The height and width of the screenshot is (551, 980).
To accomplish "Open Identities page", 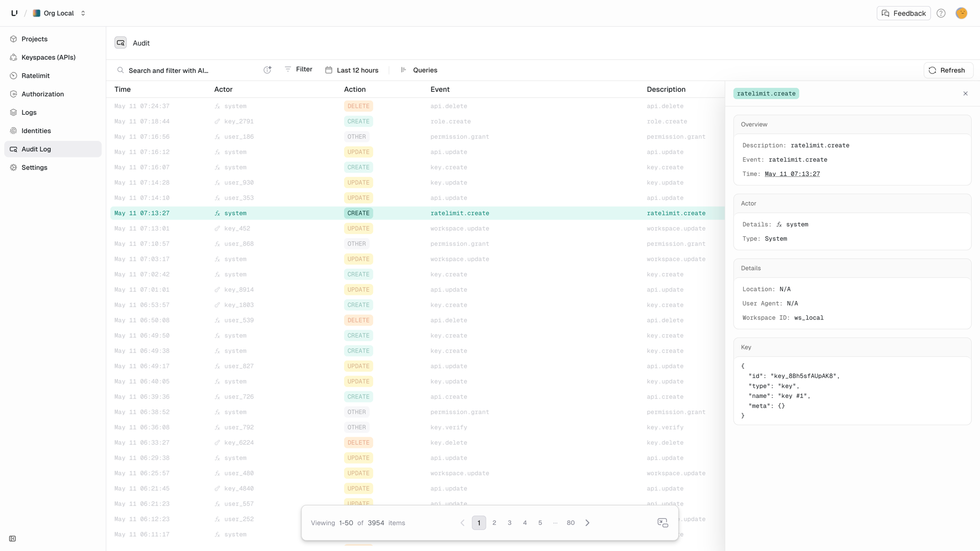I will [53, 131].
